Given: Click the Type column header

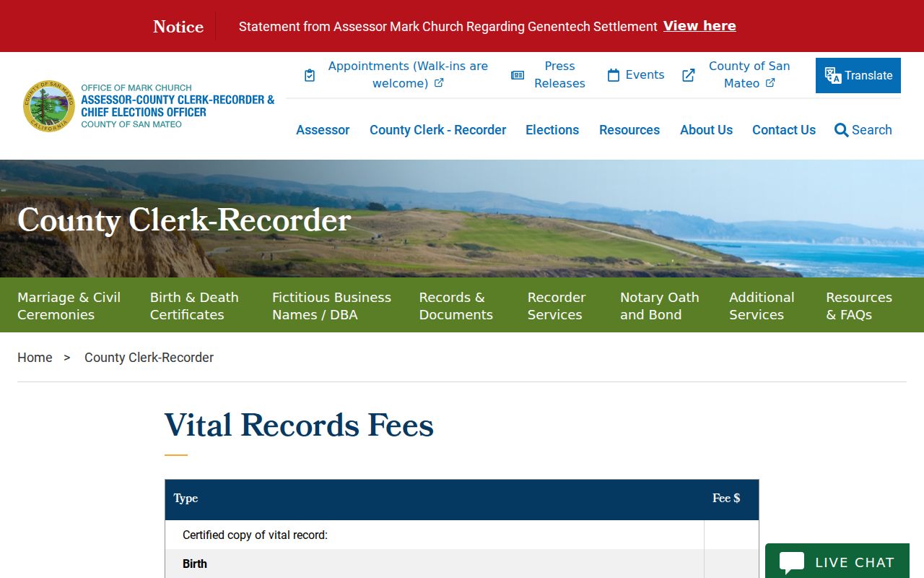Looking at the screenshot, I should point(186,499).
